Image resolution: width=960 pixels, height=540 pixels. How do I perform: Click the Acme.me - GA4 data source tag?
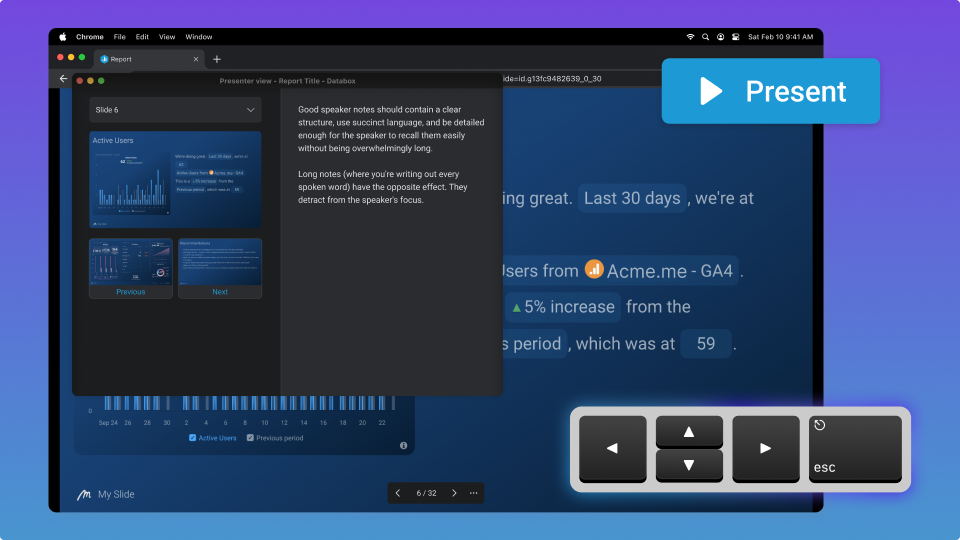pos(661,271)
